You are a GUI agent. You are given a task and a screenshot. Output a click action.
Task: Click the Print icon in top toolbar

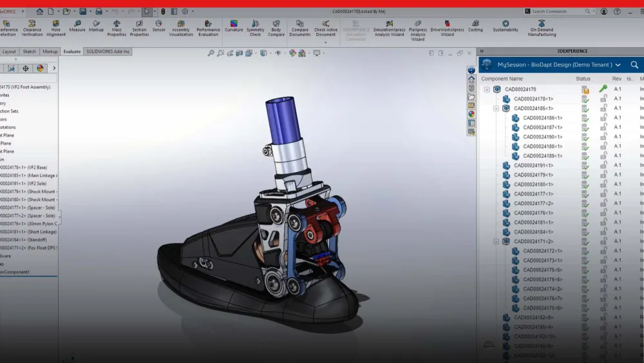coord(99,11)
